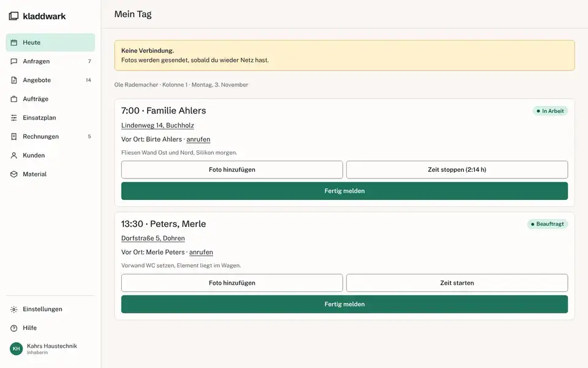Click the Zeit starten button
Viewport: 588px width, 368px height.
457,283
